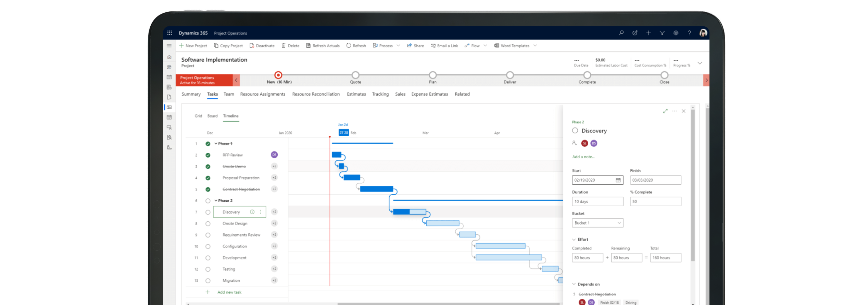This screenshot has width=868, height=305.
Task: Click the Duration field showing 10 days
Action: coord(597,202)
